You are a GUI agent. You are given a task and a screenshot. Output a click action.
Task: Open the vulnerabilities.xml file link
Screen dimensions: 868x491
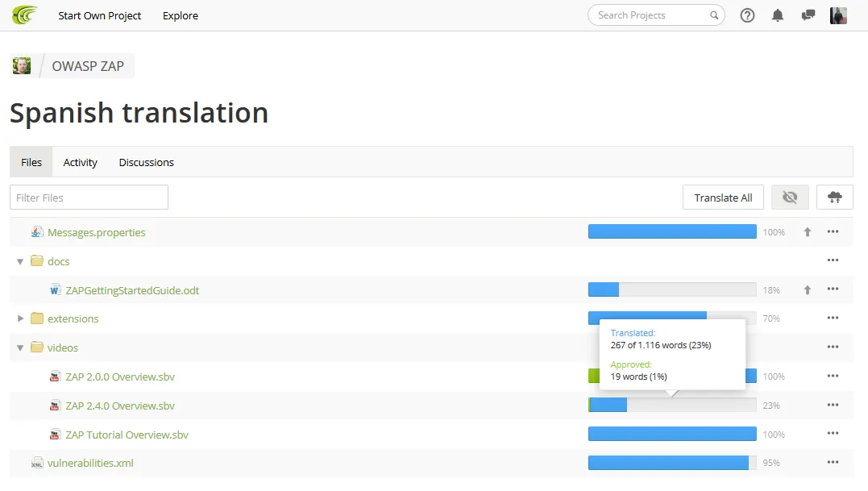tap(90, 463)
